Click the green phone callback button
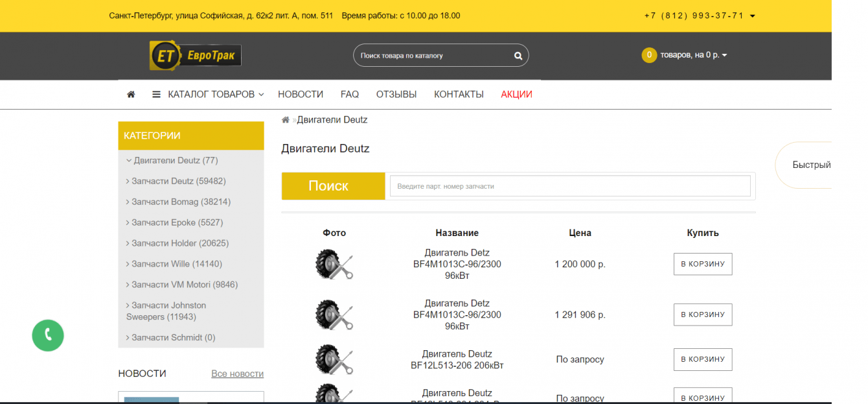Image resolution: width=868 pixels, height=404 pixels. (48, 335)
